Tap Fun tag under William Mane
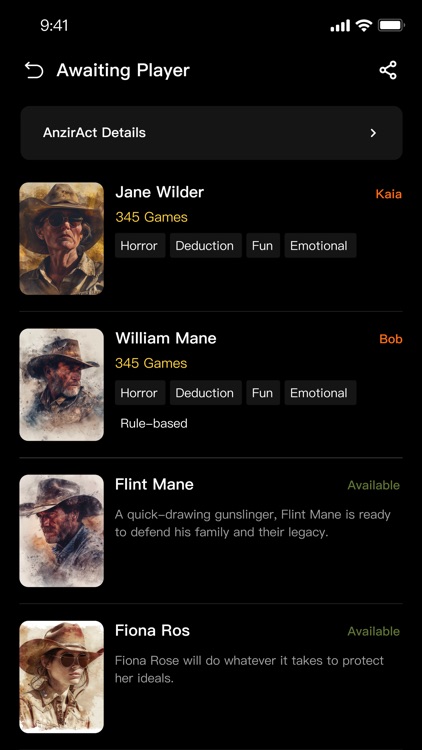Viewport: 422px width, 750px height. (262, 393)
